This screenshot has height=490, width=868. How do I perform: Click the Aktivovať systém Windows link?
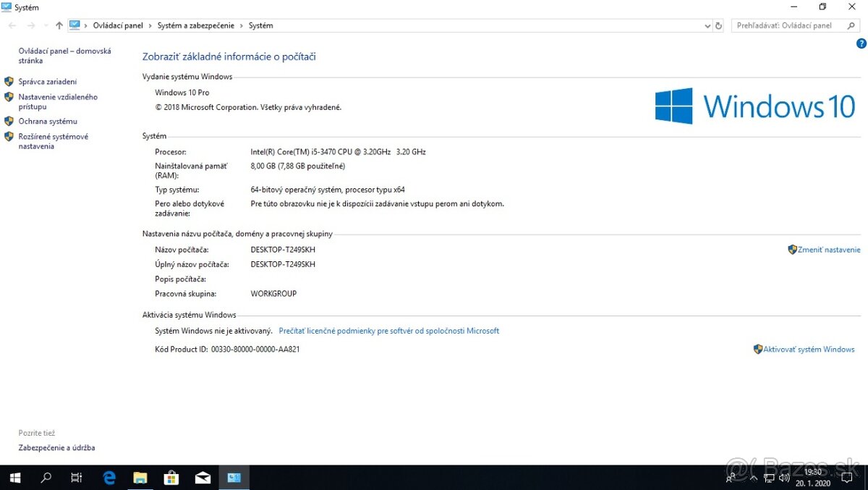tap(809, 349)
